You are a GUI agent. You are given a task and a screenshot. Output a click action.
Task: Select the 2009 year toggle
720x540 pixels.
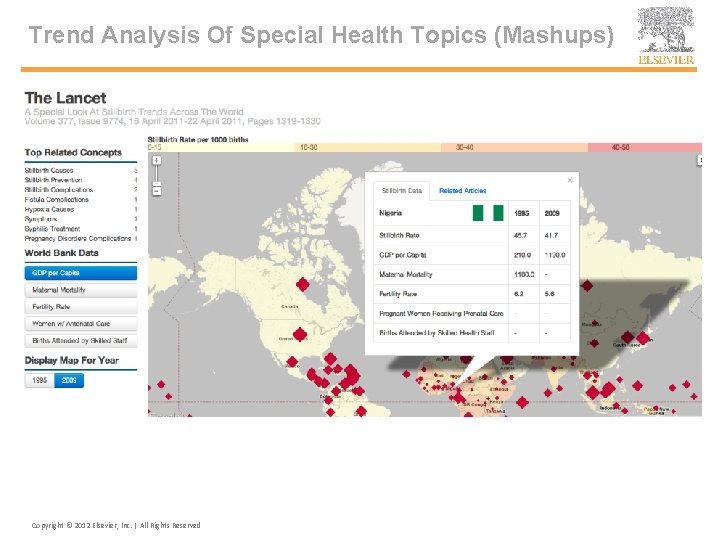tap(69, 380)
